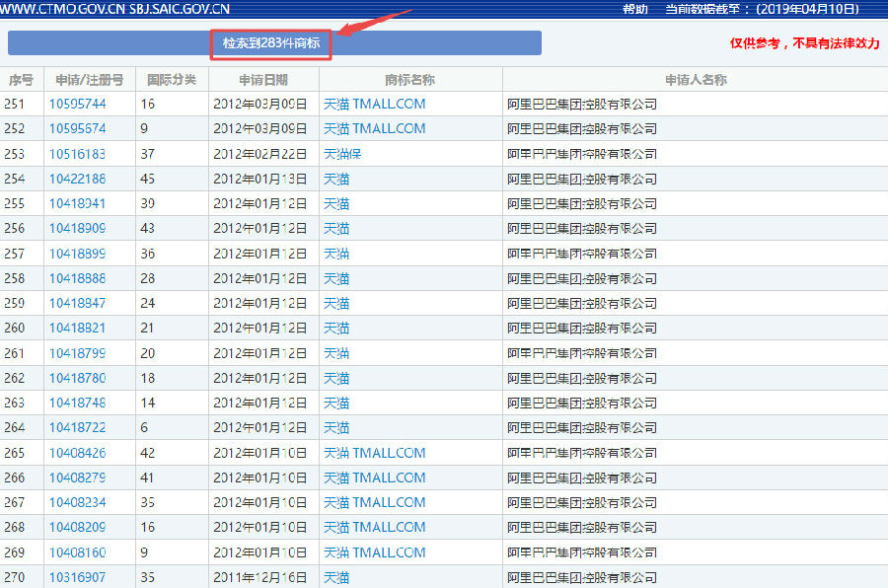Open 天猫 TMALL.COM trademark in row 251

(374, 105)
